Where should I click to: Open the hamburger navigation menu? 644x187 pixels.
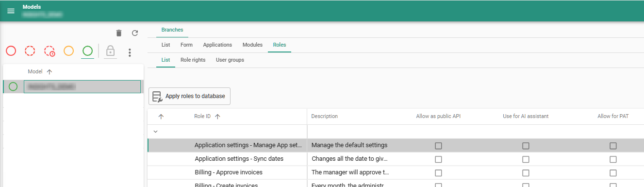pos(11,11)
